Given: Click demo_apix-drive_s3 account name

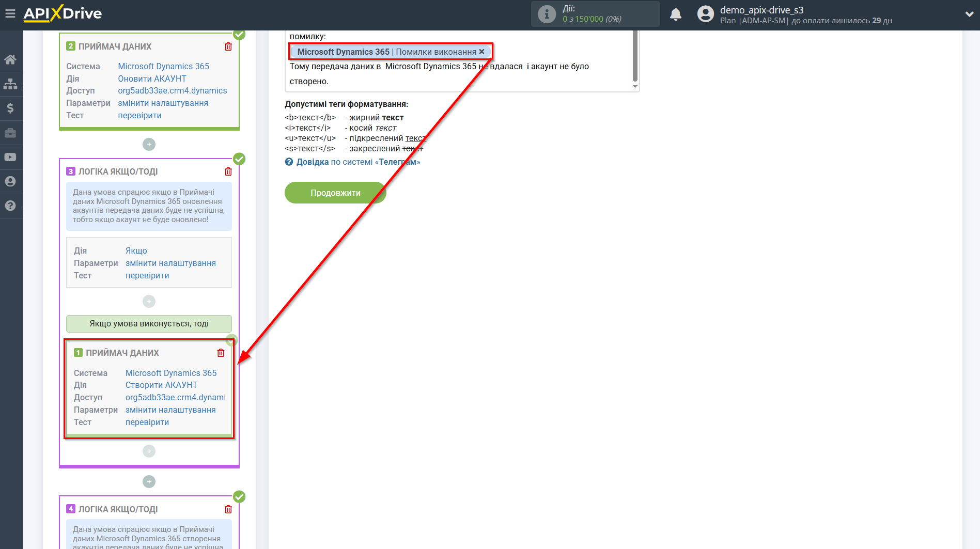Looking at the screenshot, I should pyautogui.click(x=761, y=10).
